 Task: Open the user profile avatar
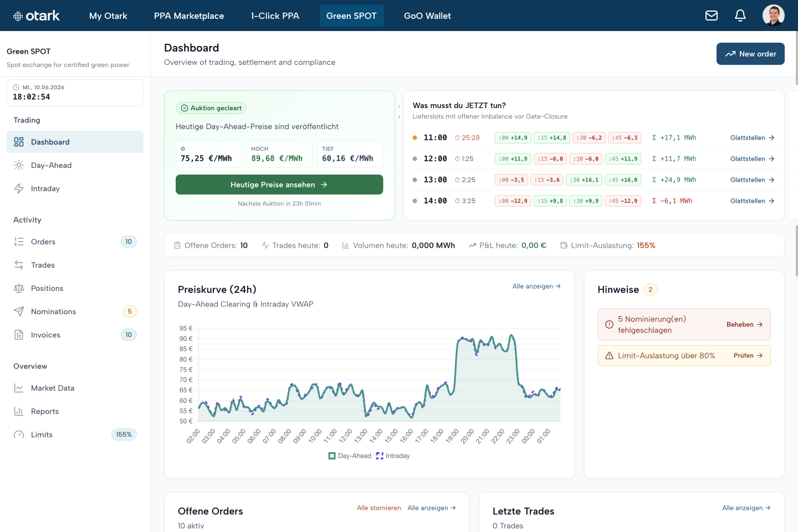click(x=773, y=16)
